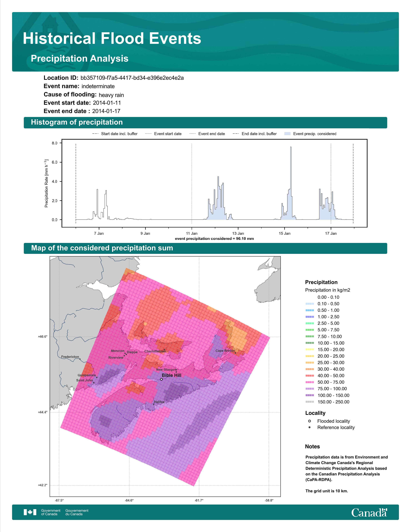Click the Flooded locality legend circle
This screenshot has width=411, height=532.
tap(309, 421)
